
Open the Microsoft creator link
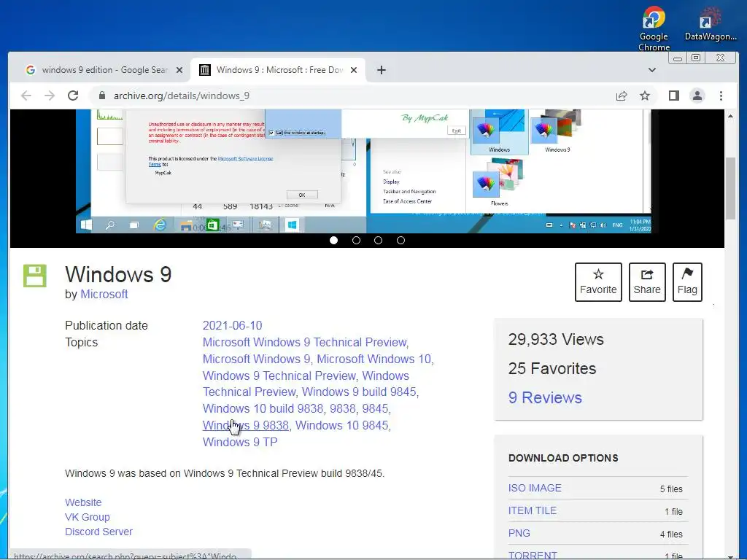(x=104, y=295)
